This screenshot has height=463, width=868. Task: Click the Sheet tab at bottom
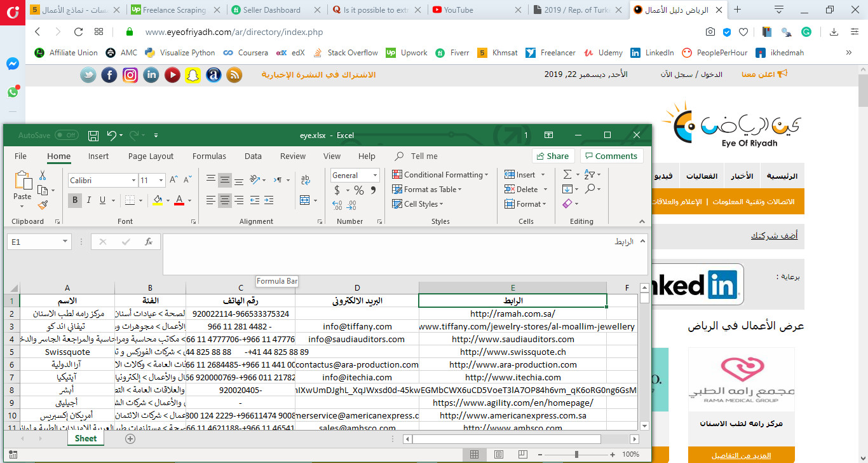click(x=86, y=438)
